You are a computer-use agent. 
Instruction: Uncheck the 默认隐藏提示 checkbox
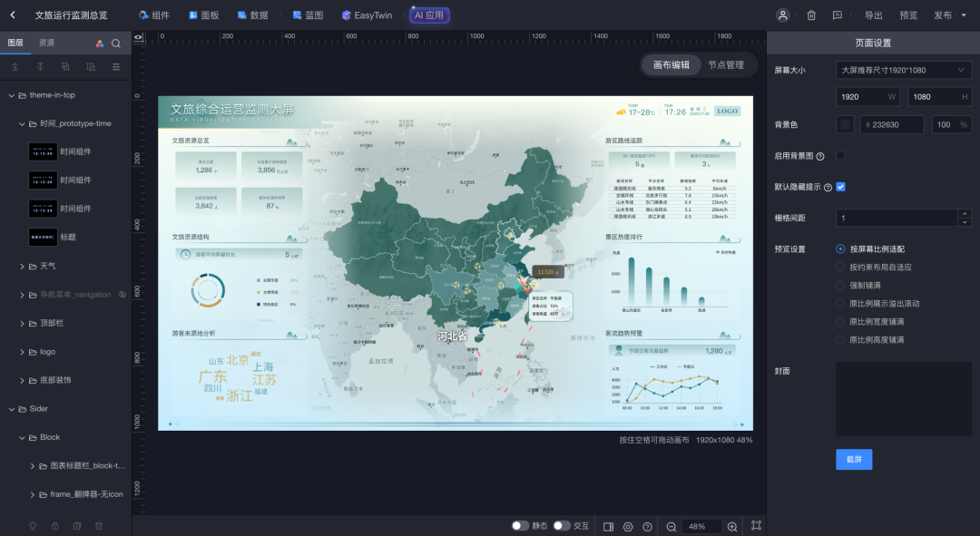pyautogui.click(x=840, y=187)
